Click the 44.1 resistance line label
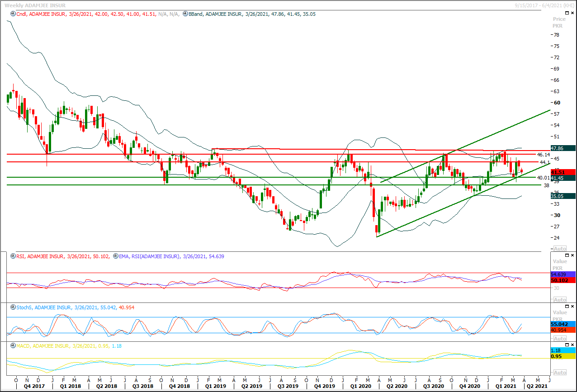Viewport: 577px width, 392px height. [544, 162]
